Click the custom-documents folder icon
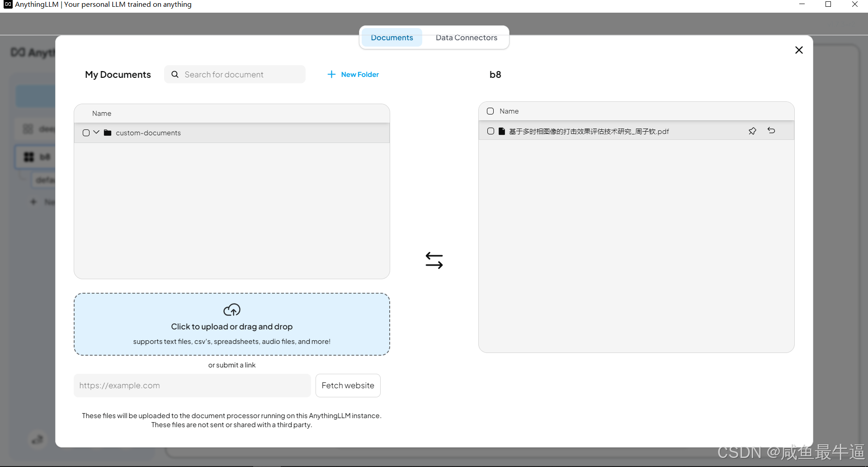 pos(108,133)
